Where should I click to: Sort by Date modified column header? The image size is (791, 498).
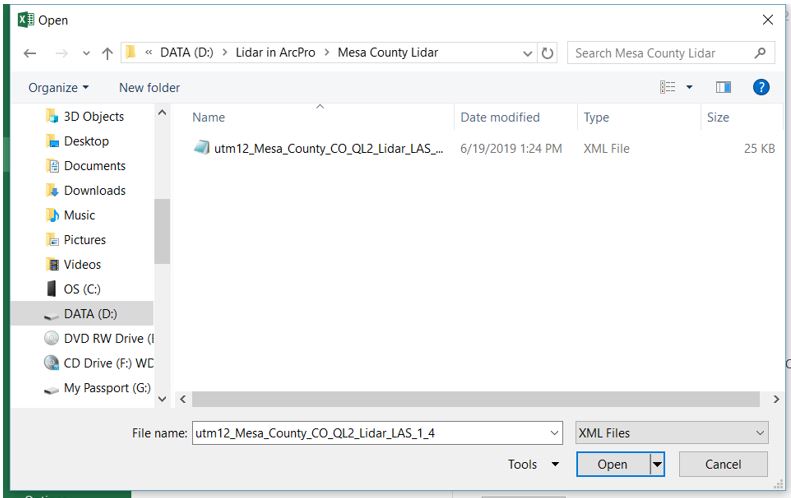click(x=500, y=118)
